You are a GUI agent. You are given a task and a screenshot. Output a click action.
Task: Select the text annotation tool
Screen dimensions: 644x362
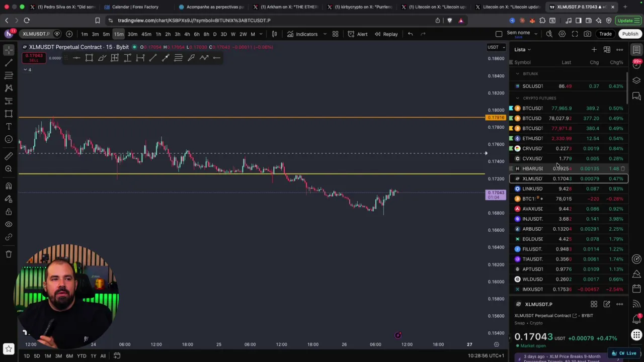tap(9, 126)
